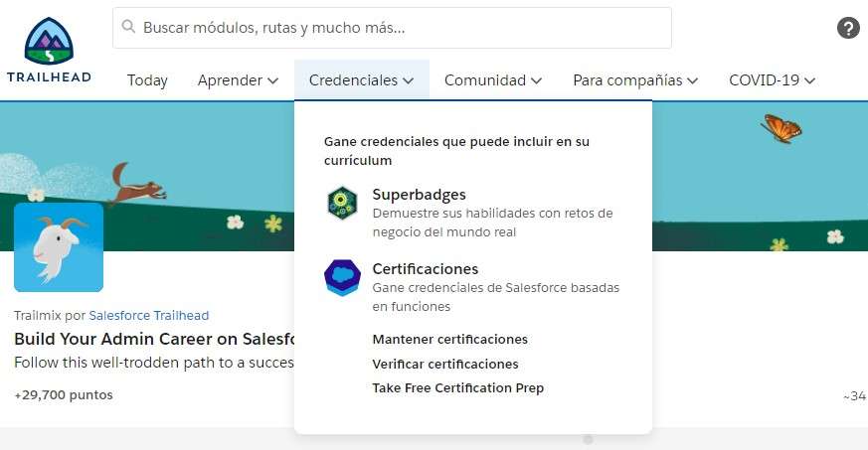Screen dimensions: 868x450
Task: Collapse the Credenciales menu
Action: pyautogui.click(x=362, y=80)
